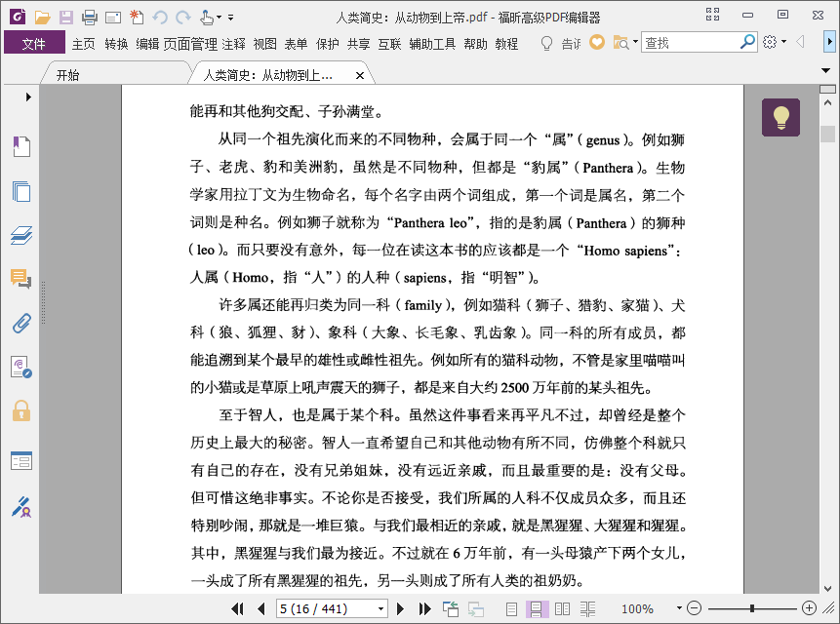
Task: Click the purple lightbulb tips button
Action: coord(780,117)
